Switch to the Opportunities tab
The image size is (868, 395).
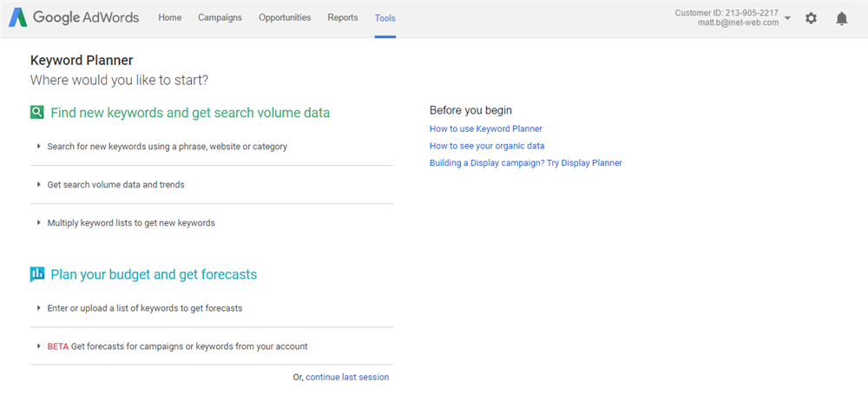[x=285, y=17]
